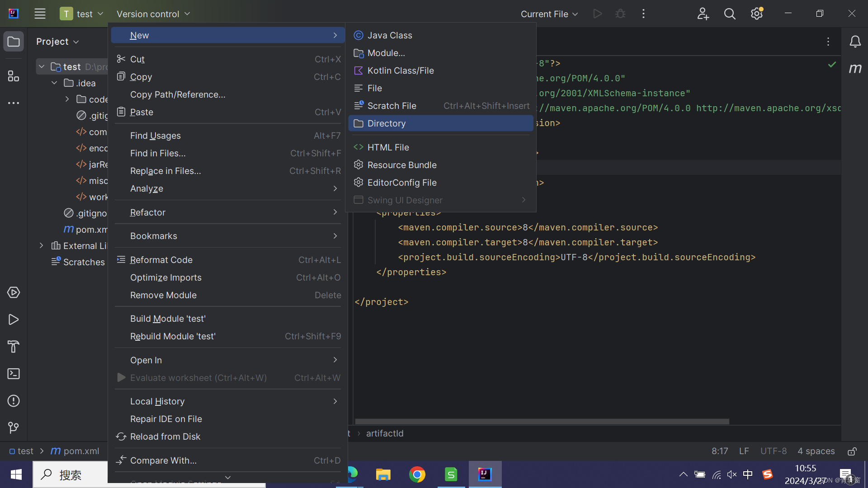
Task: Collapse the .idea folder node
Action: click(x=54, y=83)
